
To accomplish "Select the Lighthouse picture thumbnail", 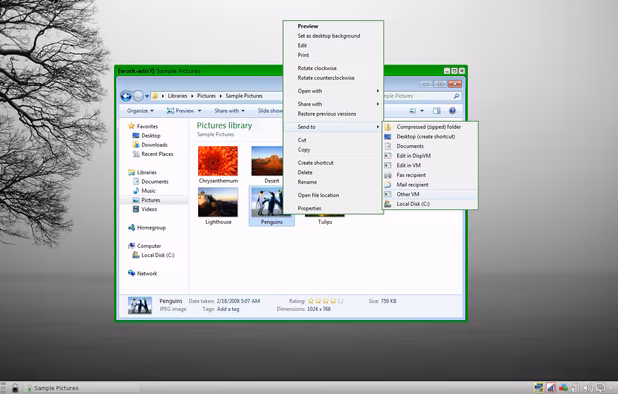I will [218, 203].
